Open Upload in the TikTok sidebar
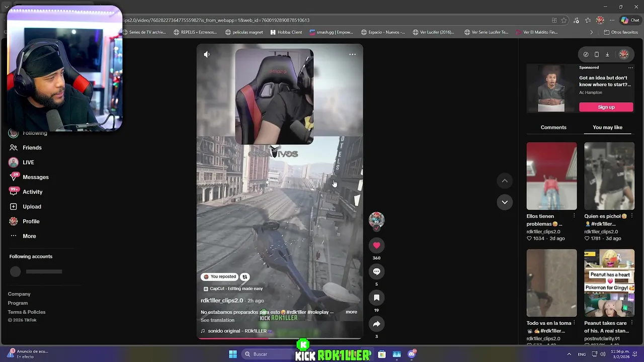644x362 pixels. (x=32, y=207)
